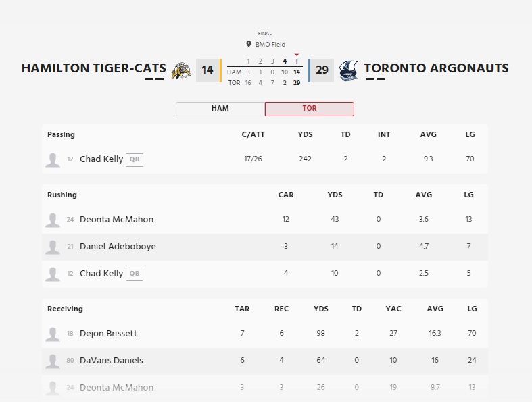Image resolution: width=532 pixels, height=402 pixels.
Task: Click the Daniel Adeboboye player name
Action: pyautogui.click(x=118, y=247)
